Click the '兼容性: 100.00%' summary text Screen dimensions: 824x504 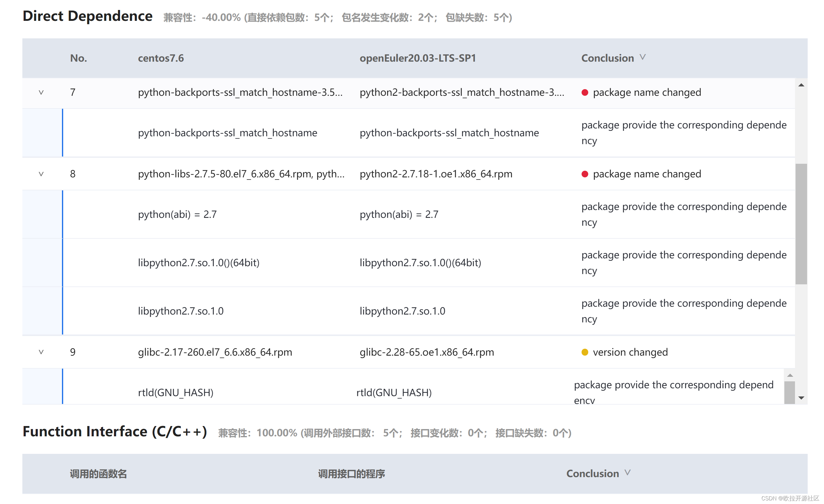[258, 433]
